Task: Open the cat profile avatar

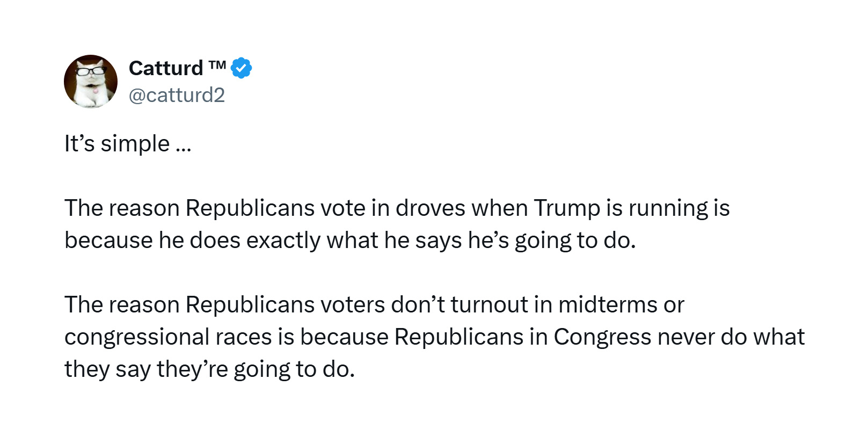Action: [x=91, y=81]
